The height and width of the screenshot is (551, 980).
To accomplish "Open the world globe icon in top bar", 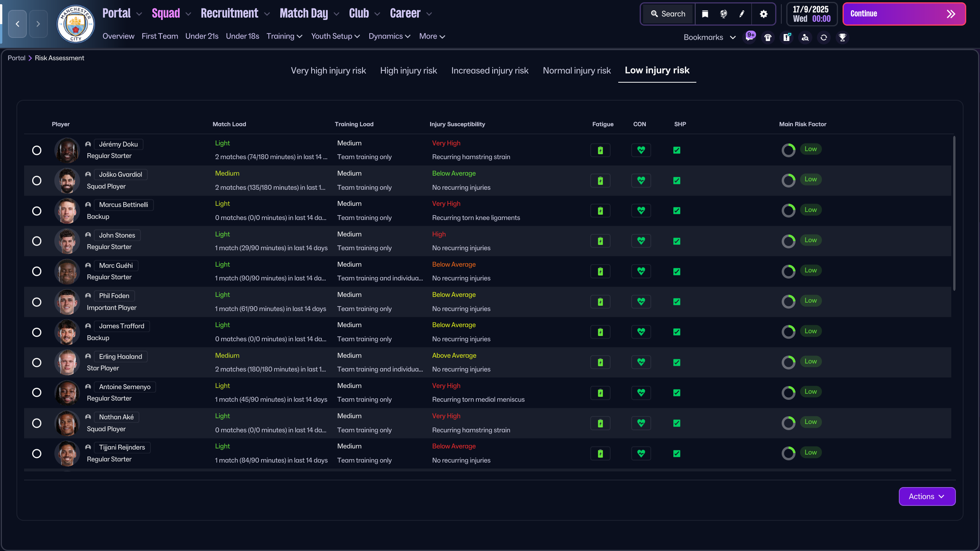I will pos(723,14).
